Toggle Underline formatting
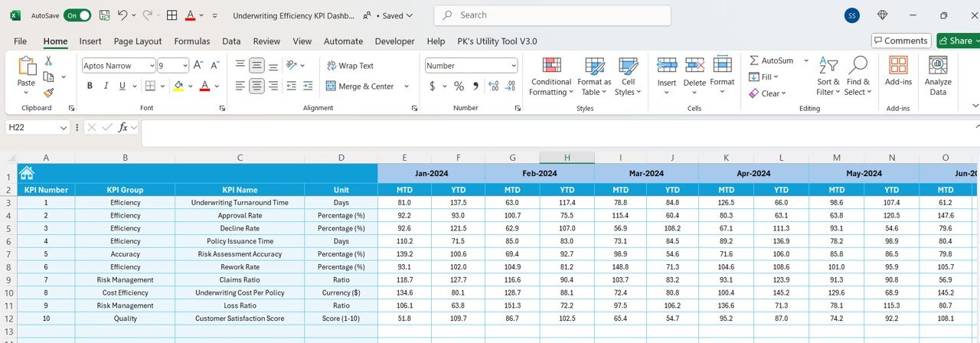 (121, 86)
